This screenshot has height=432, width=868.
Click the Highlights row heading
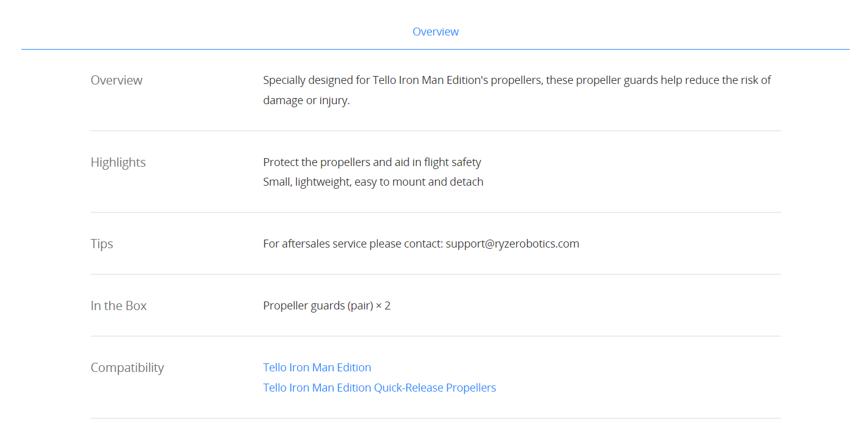(x=118, y=162)
